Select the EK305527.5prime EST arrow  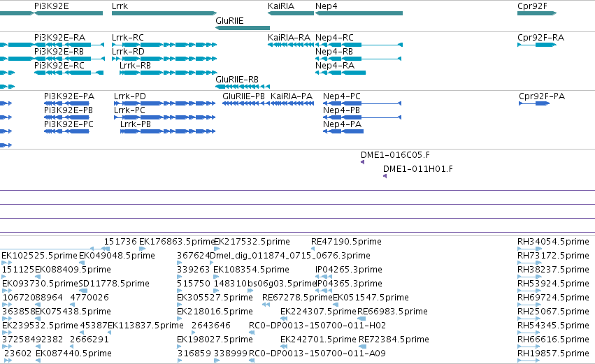click(180, 305)
